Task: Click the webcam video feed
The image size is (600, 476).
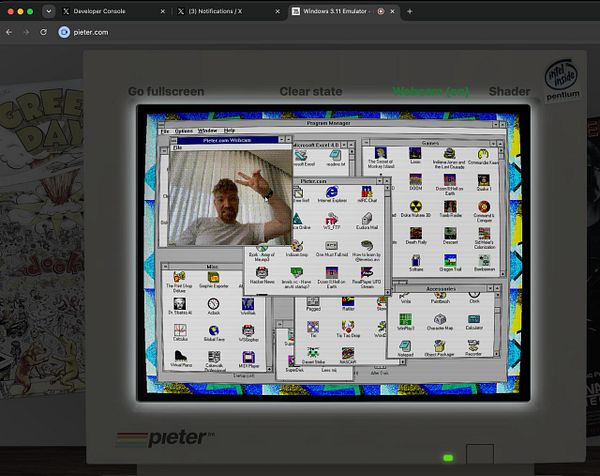Action: [230, 198]
